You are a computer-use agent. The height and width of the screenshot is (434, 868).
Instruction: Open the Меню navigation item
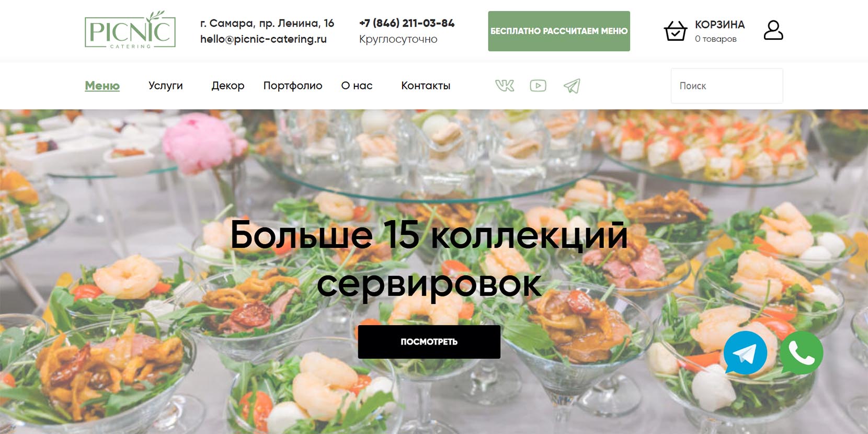pos(102,86)
